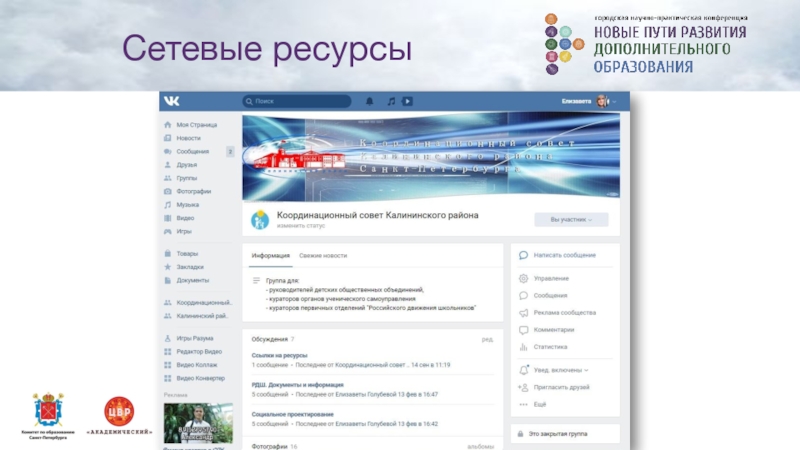Click the Игры Разума app icon
800x450 pixels.
pos(167,338)
